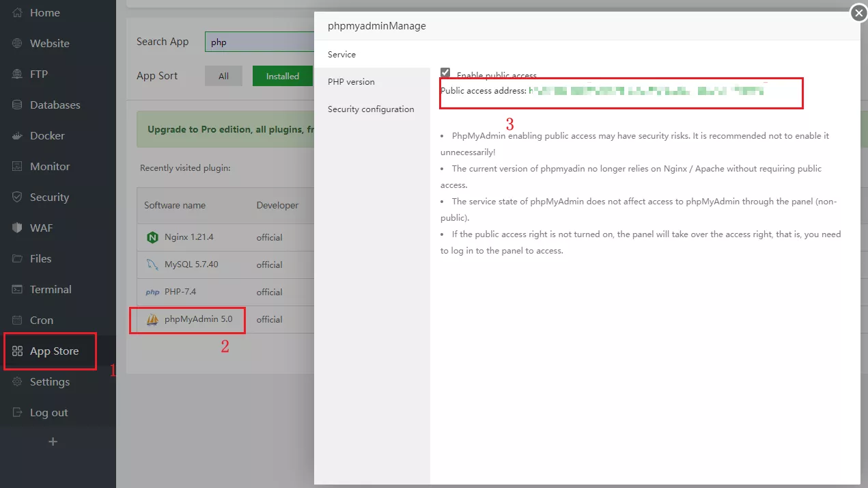868x488 pixels.
Task: Filter apps by All category
Action: click(x=223, y=76)
